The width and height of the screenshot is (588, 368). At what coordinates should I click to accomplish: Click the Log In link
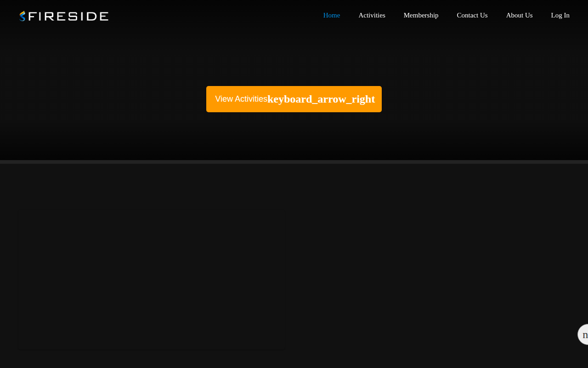[560, 15]
